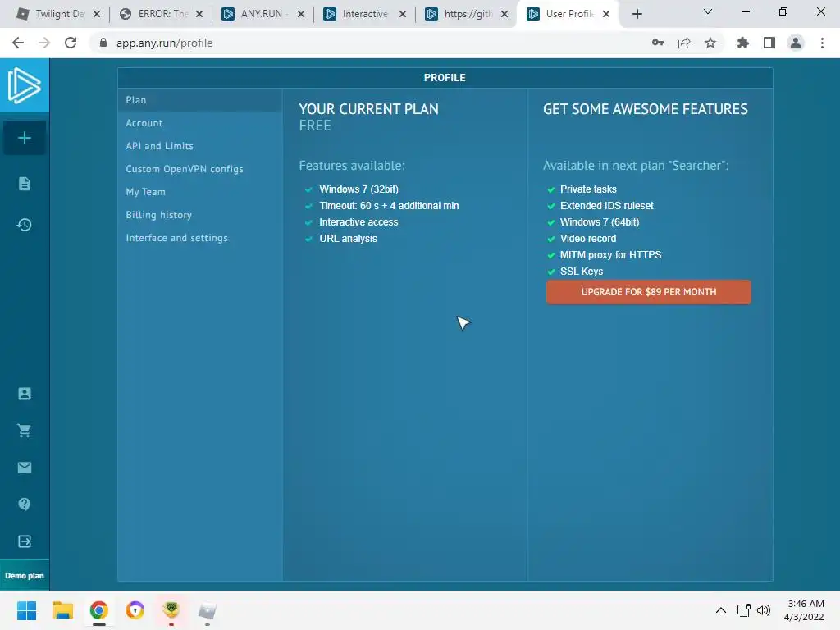Viewport: 840px width, 630px height.
Task: Close the ERROR tab
Action: point(199,14)
